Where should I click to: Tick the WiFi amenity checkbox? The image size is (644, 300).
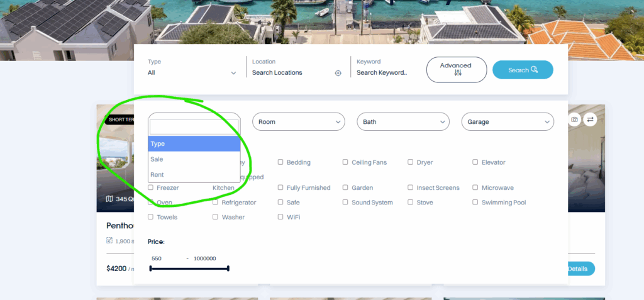click(280, 217)
